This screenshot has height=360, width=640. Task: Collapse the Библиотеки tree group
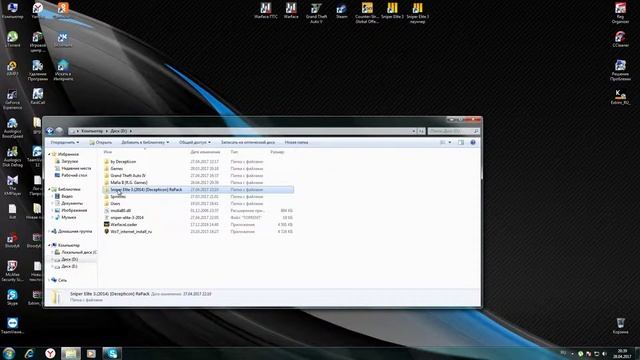[x=49, y=189]
